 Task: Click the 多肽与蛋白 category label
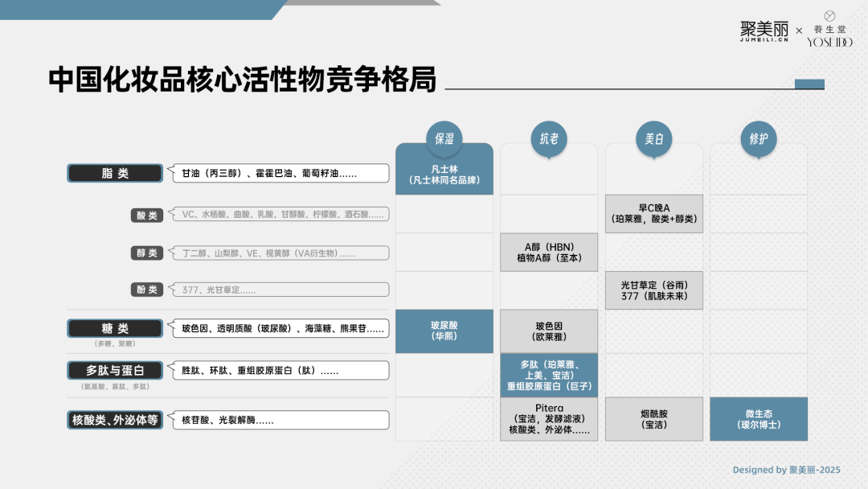tap(115, 371)
